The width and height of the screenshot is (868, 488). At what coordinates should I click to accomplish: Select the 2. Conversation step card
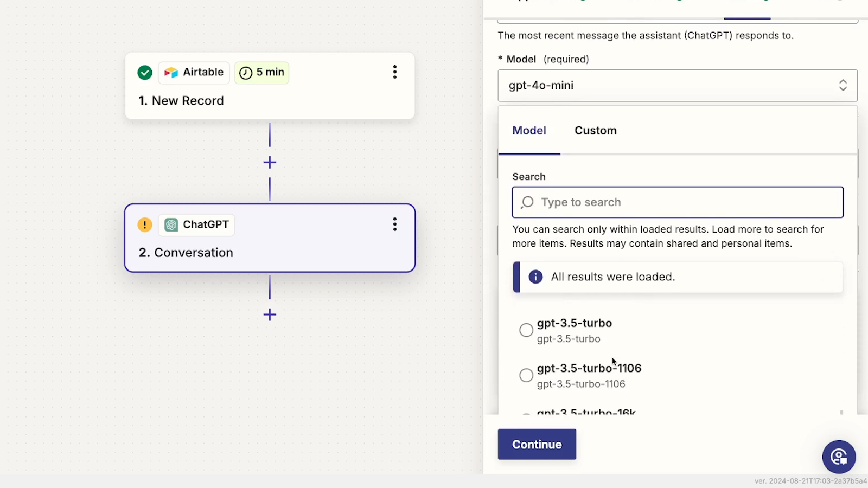pyautogui.click(x=270, y=238)
